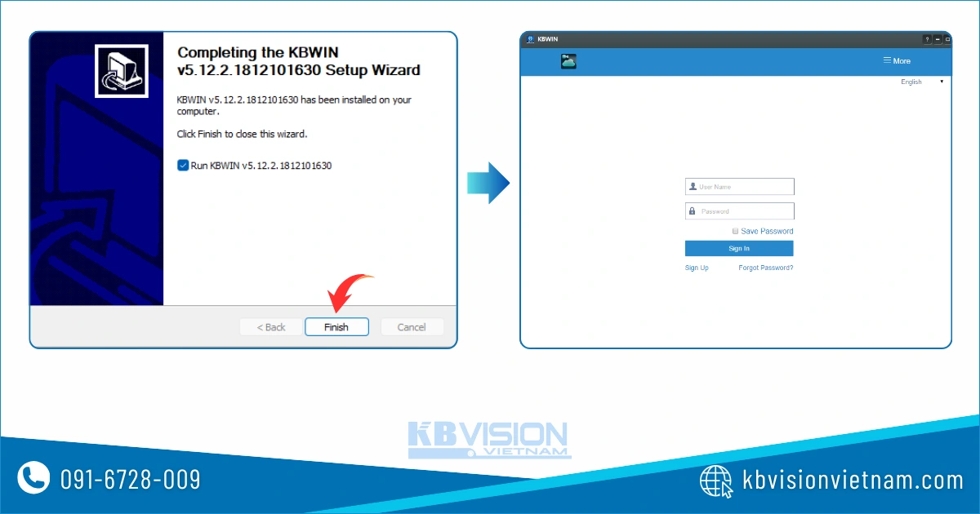Screen dimensions: 980x514
Task: Click into the User Name field
Action: (x=745, y=187)
